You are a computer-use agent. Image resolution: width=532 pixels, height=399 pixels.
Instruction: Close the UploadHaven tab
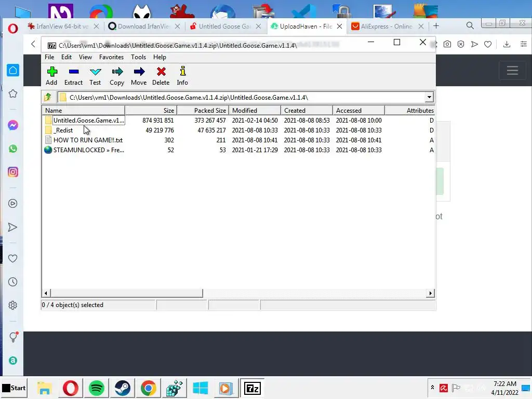pyautogui.click(x=339, y=26)
